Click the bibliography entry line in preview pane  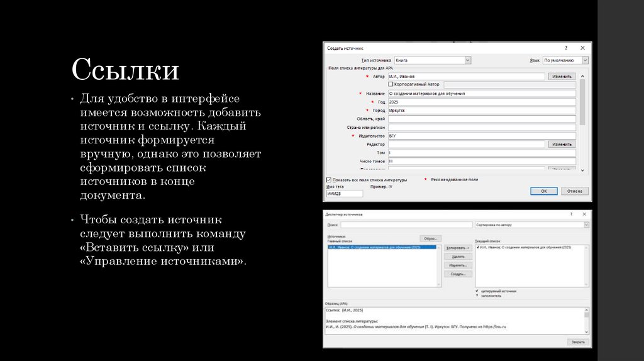pos(416,327)
